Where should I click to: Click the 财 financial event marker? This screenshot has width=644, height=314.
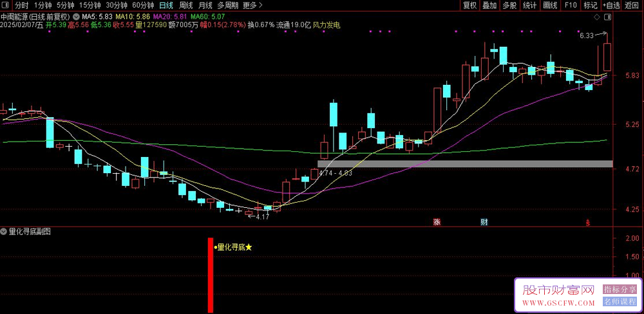pyautogui.click(x=485, y=223)
